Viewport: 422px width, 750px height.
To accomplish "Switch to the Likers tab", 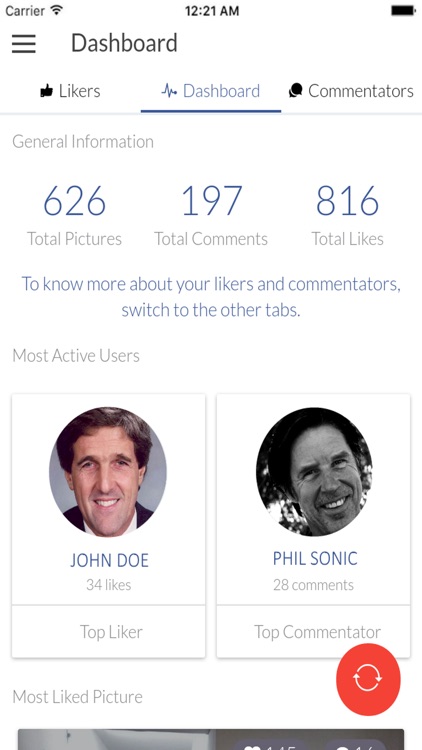I will [70, 91].
